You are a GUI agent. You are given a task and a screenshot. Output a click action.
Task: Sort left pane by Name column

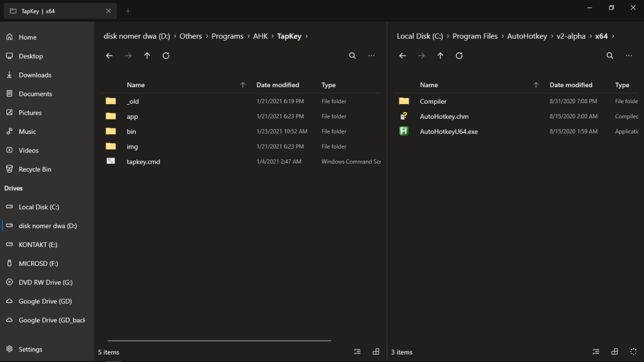(x=136, y=85)
